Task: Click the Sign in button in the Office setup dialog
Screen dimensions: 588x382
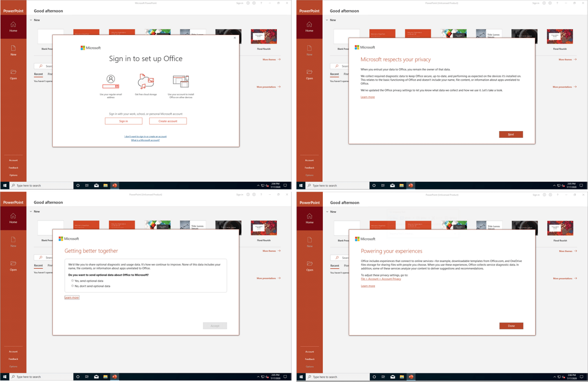Action: pos(124,121)
